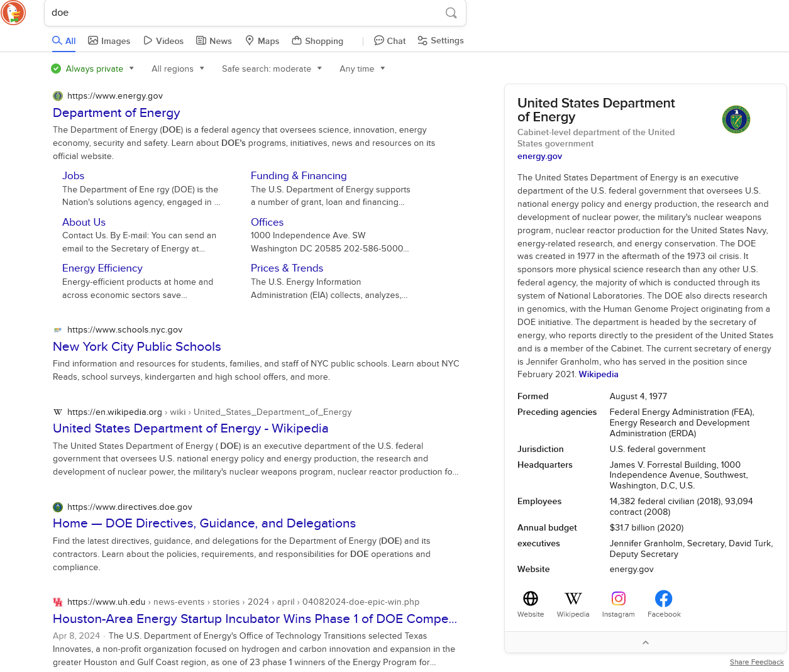Screen dimensions: 789x672
Task: Click the https://www.directives.doe.gov URL
Action: 130,507
